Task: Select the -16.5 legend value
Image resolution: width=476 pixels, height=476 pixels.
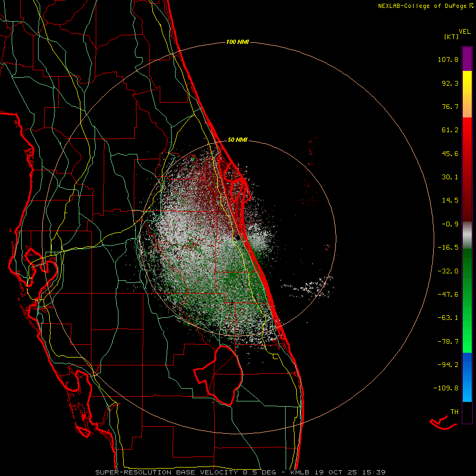Action: tap(448, 248)
